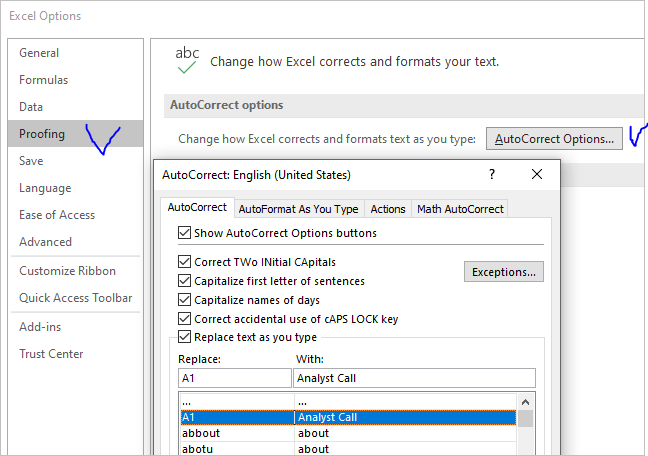Click the Replace input field
This screenshot has width=648, height=456.
click(x=235, y=378)
